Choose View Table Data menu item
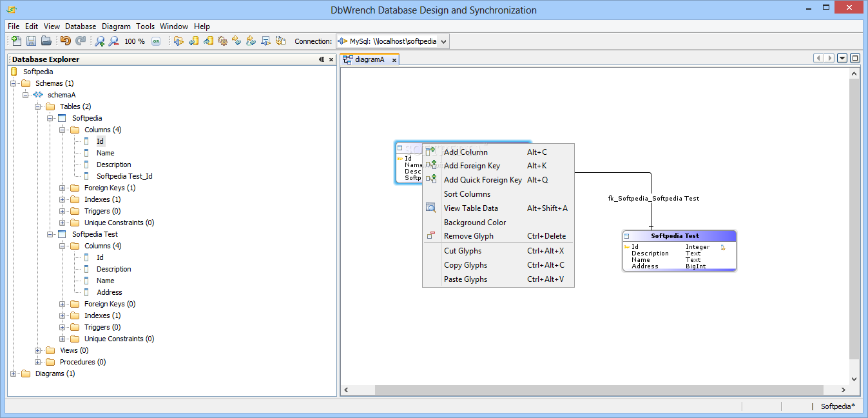The height and width of the screenshot is (418, 868). tap(497, 208)
